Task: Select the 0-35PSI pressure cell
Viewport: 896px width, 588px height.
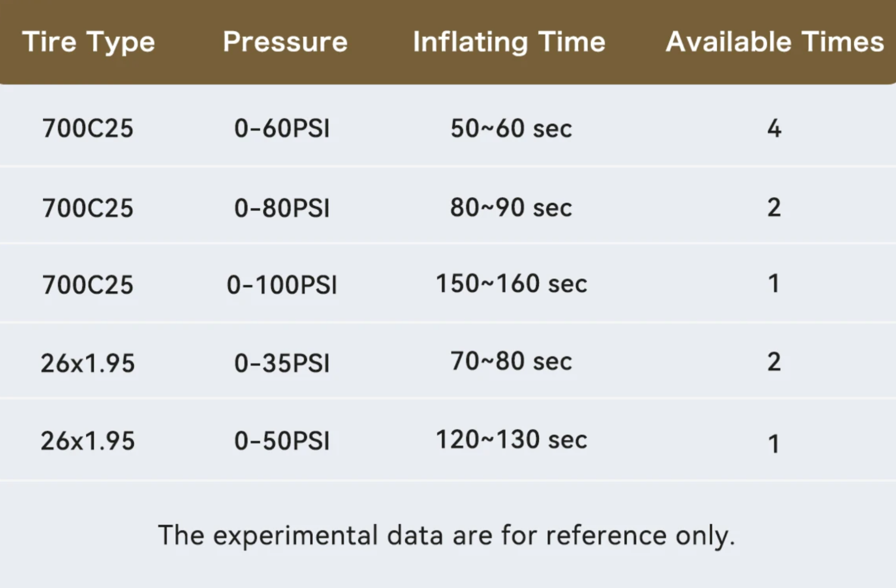Action: [282, 363]
